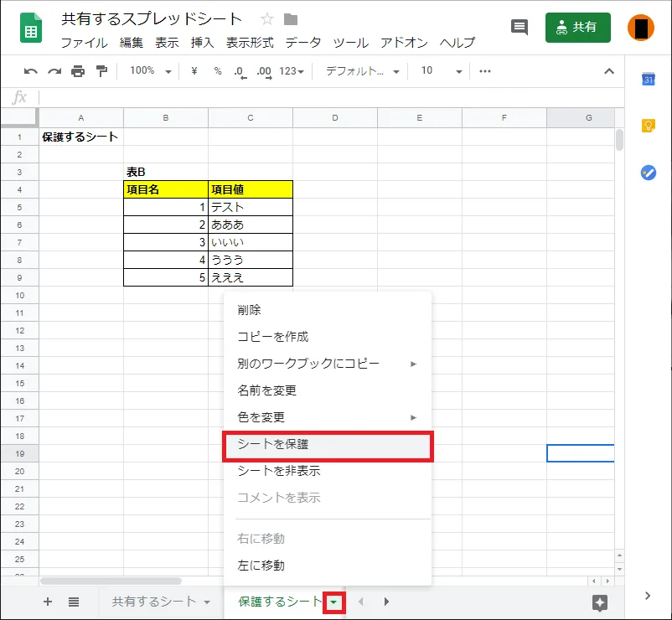Choose コピーを作成 from the menu
The width and height of the screenshot is (672, 620).
328,337
